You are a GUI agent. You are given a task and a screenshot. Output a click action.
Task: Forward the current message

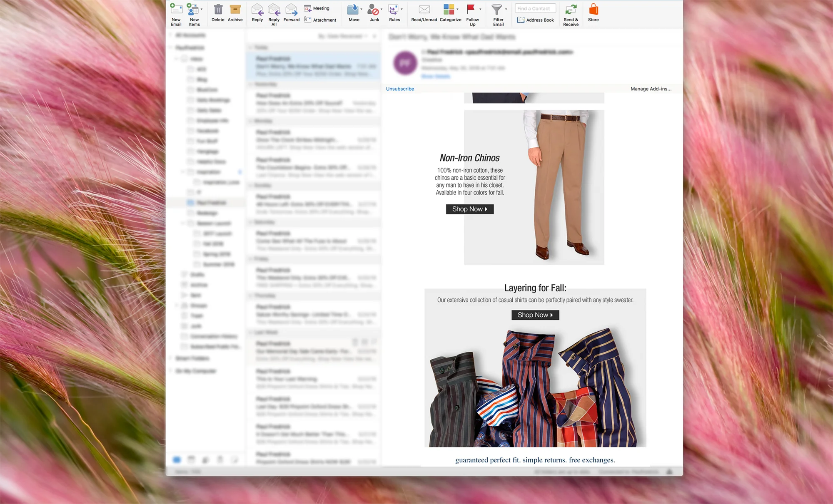[x=292, y=13]
